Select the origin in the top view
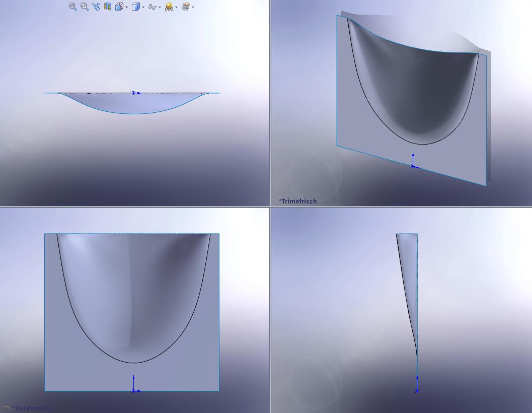The image size is (532, 413). pos(134,93)
